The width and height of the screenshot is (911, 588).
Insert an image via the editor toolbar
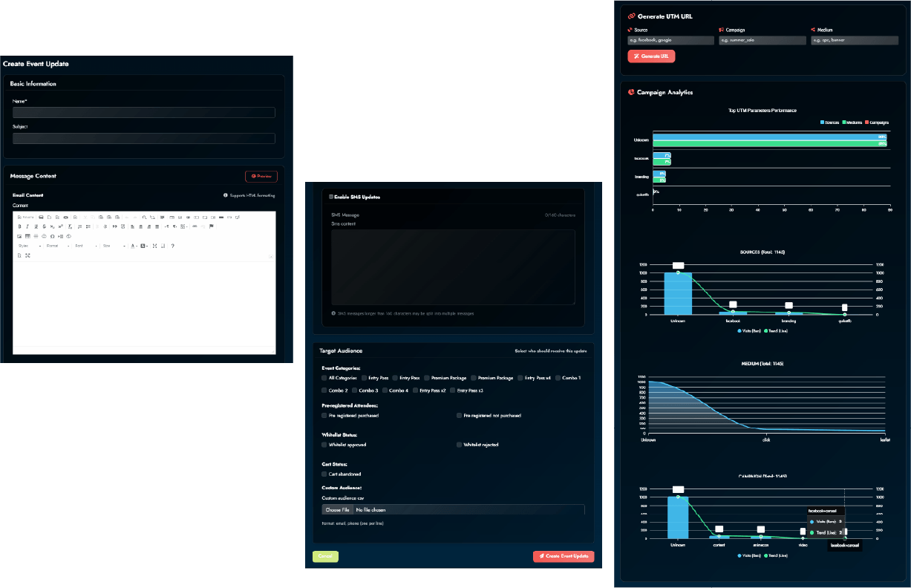pos(19,236)
